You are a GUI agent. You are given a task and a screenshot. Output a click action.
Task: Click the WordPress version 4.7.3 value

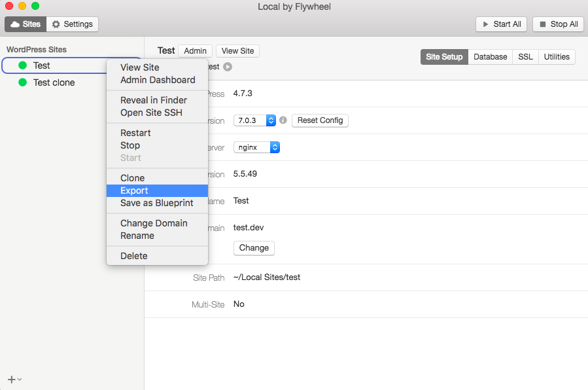243,94
